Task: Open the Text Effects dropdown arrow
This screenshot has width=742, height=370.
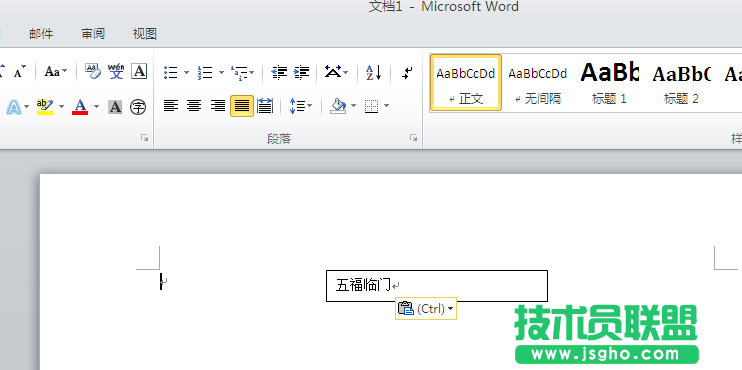Action: [26, 107]
